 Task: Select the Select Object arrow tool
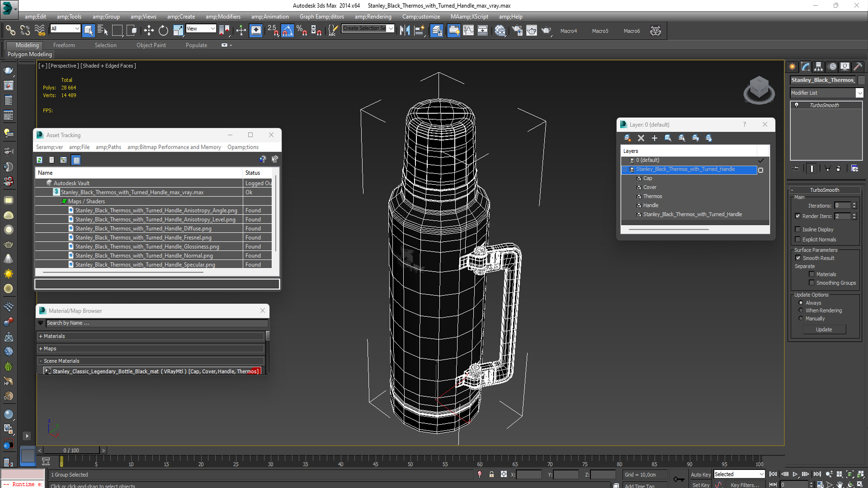coord(89,31)
